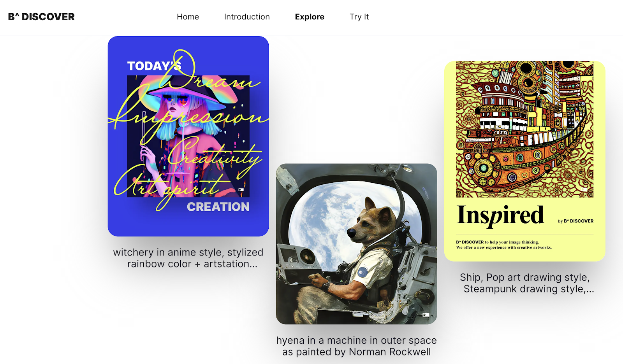This screenshot has width=623, height=364.
Task: Go to the Home page
Action: click(x=188, y=17)
